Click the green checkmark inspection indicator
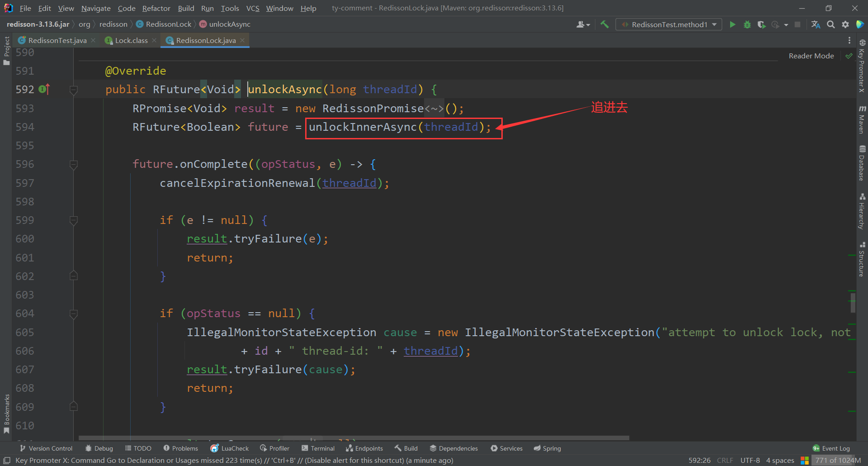This screenshot has width=868, height=466. [x=849, y=56]
